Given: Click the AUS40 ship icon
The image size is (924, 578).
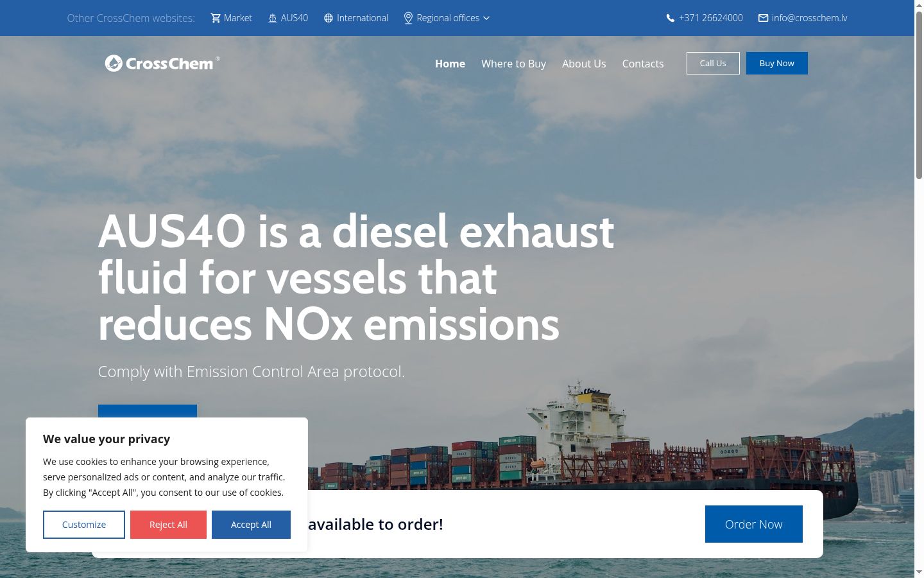Looking at the screenshot, I should pyautogui.click(x=273, y=18).
